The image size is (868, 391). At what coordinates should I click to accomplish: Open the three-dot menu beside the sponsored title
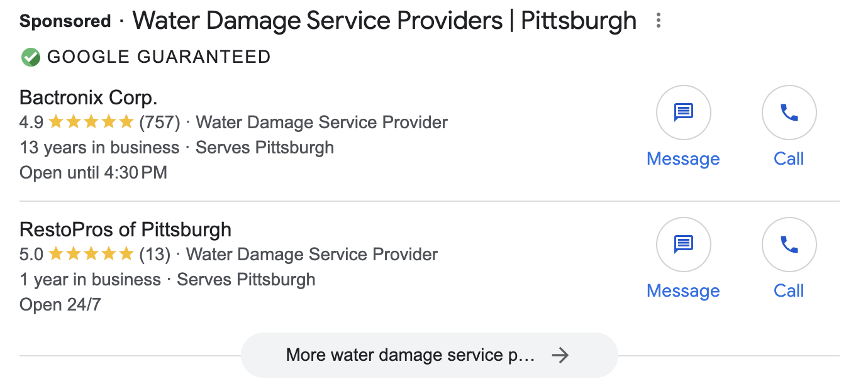pyautogui.click(x=659, y=21)
